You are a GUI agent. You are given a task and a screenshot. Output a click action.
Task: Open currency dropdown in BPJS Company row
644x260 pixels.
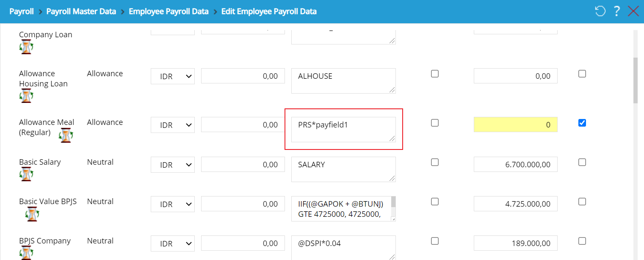coord(173,243)
